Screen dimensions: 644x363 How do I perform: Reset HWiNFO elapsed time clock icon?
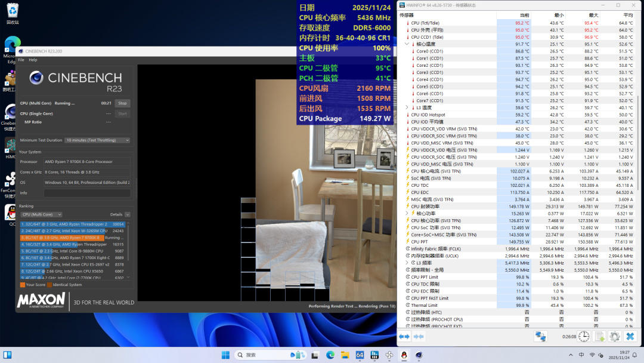pos(584,336)
